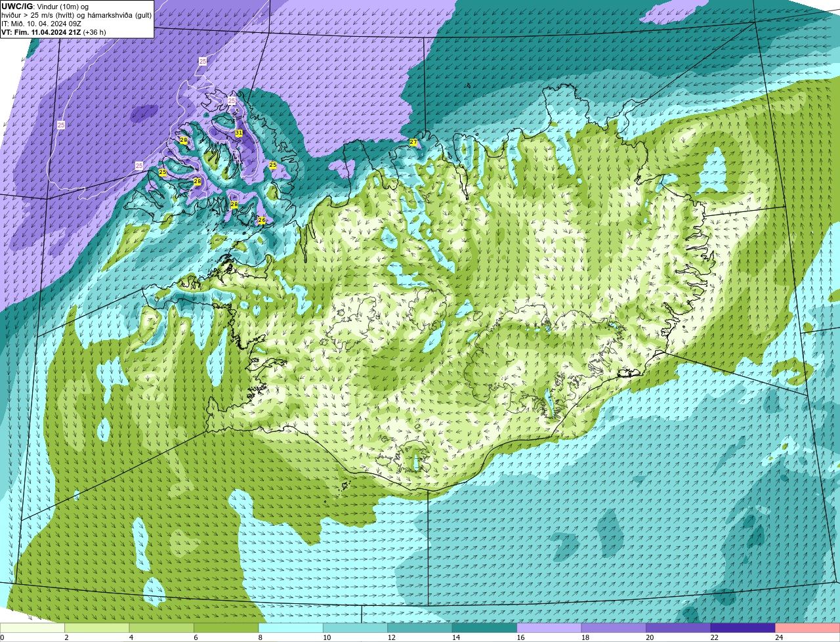The image size is (840, 642).
Task: Click the legend tick label "12"
Action: pyautogui.click(x=390, y=637)
